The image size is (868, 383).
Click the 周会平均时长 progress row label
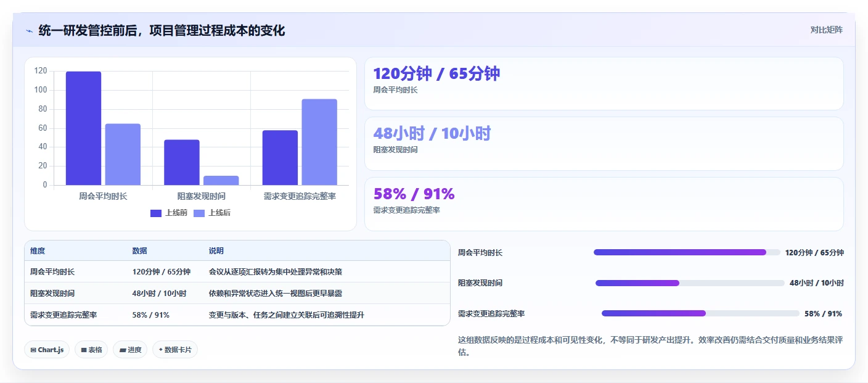[480, 252]
